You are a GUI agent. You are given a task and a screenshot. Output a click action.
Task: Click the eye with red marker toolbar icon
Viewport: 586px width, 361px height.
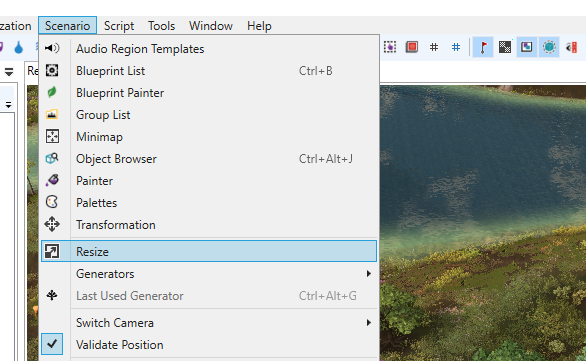[571, 47]
